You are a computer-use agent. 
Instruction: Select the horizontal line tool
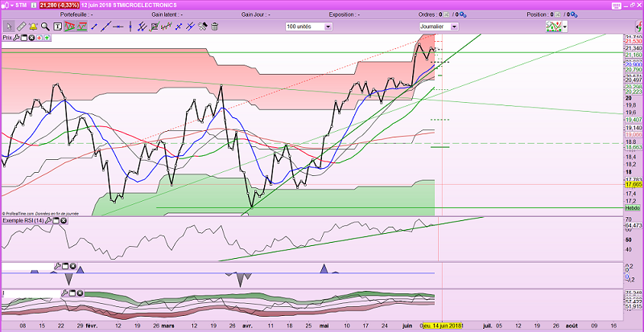(118, 27)
